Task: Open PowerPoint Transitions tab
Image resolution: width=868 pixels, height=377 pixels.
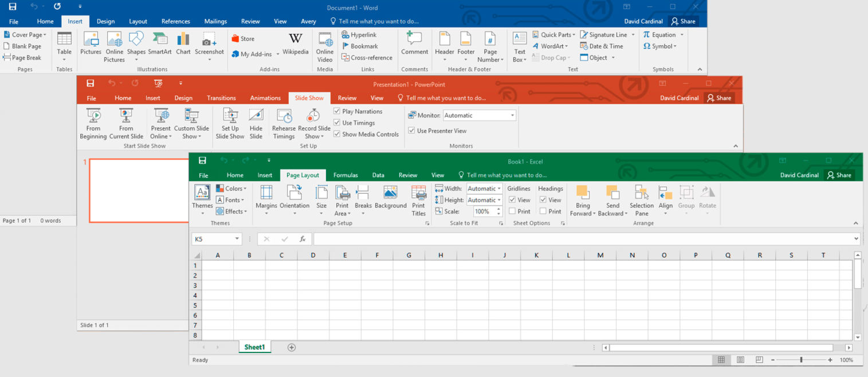Action: tap(221, 98)
